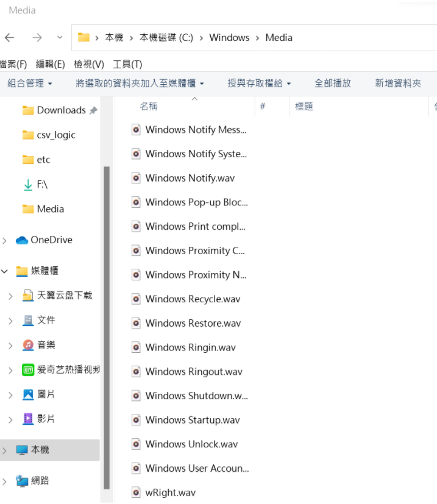Click the 圖片 pictures library icon
437x504 pixels.
coord(28,394)
